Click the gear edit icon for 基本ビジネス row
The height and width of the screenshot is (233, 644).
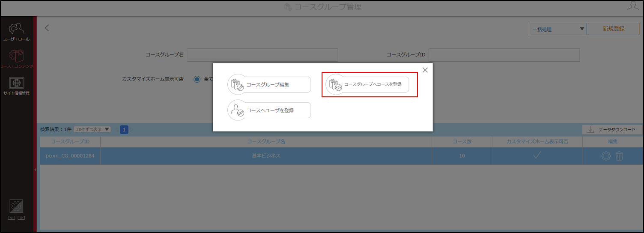[x=605, y=156]
